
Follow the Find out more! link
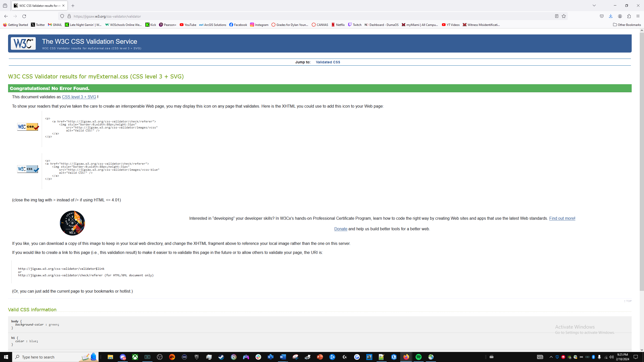pyautogui.click(x=562, y=218)
